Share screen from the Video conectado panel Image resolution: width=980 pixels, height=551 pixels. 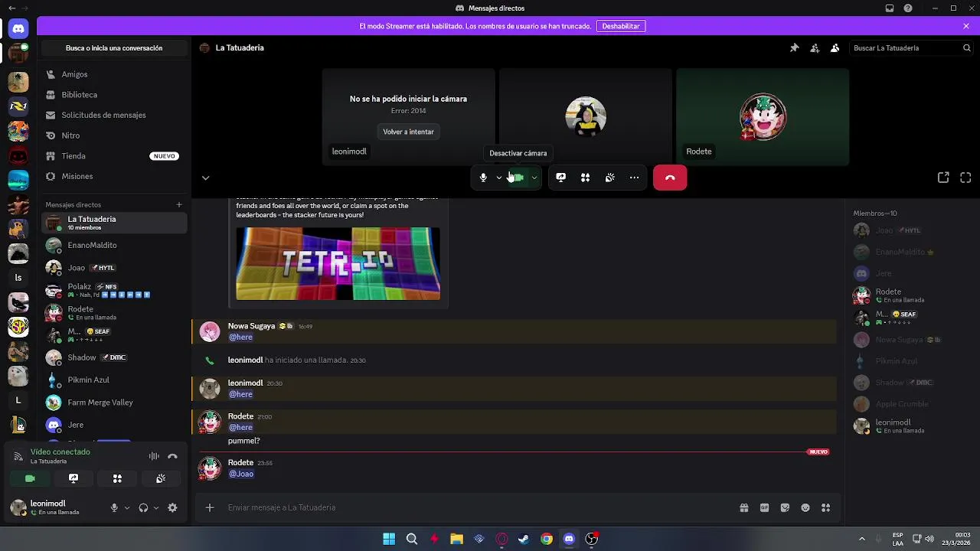(73, 478)
